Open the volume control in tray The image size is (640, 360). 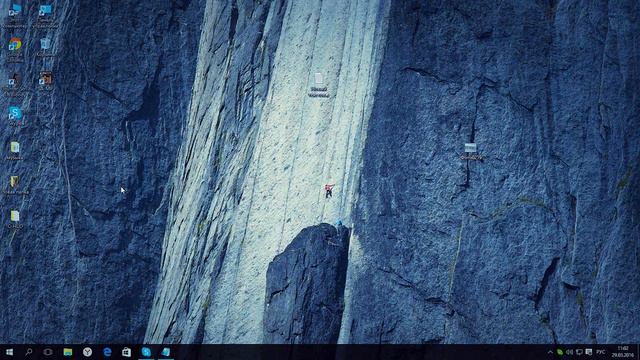coord(569,352)
